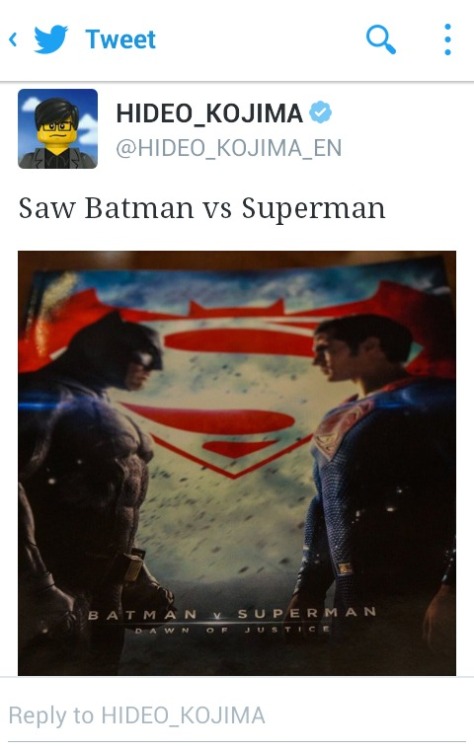474x750 pixels.
Task: Open the HIDEO_KOJIMA display name profile
Action: click(x=209, y=114)
